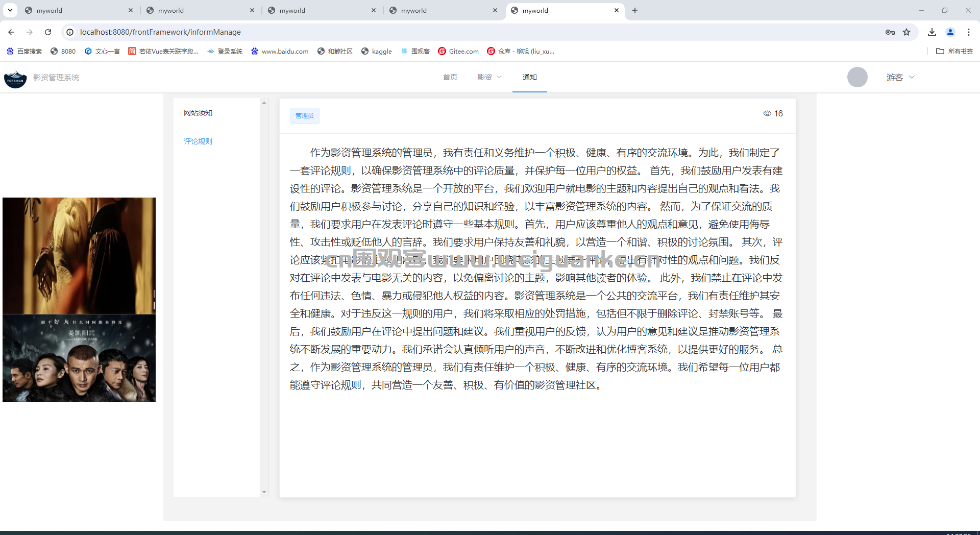Open the Chrome profile icon
Image resolution: width=980 pixels, height=535 pixels.
[x=950, y=32]
